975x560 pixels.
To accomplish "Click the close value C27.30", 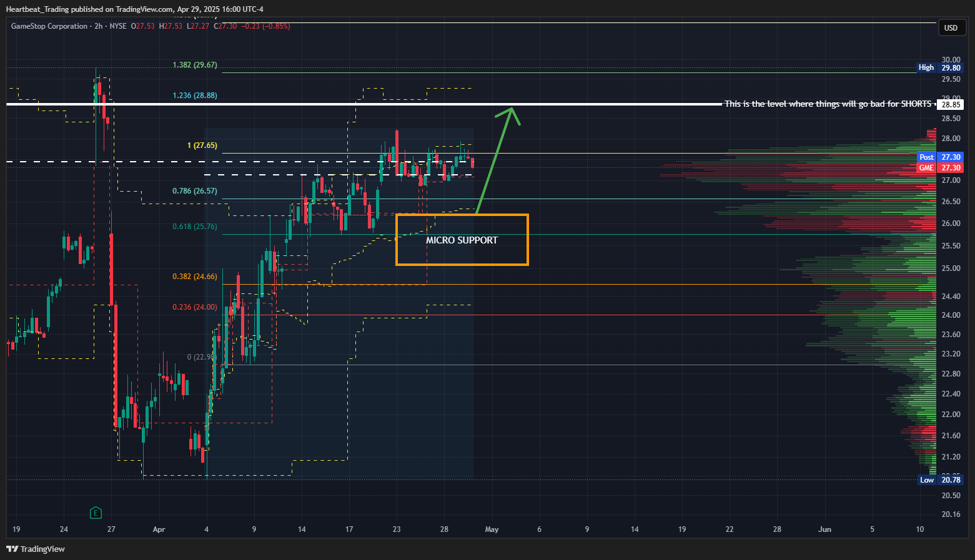I will tap(225, 26).
